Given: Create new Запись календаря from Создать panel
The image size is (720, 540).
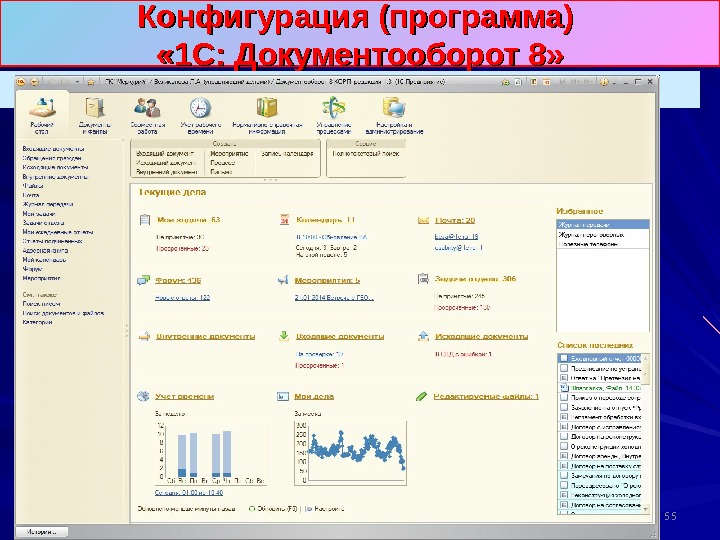Looking at the screenshot, I should tap(287, 154).
